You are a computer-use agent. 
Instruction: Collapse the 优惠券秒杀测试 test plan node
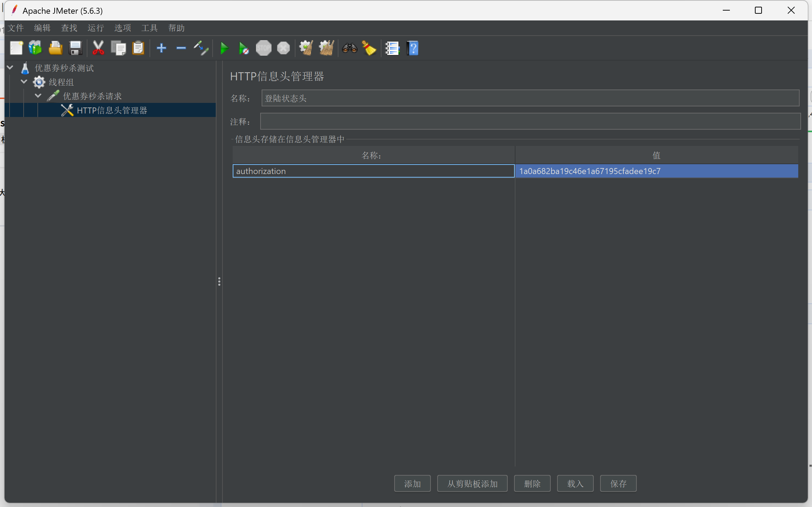point(10,68)
